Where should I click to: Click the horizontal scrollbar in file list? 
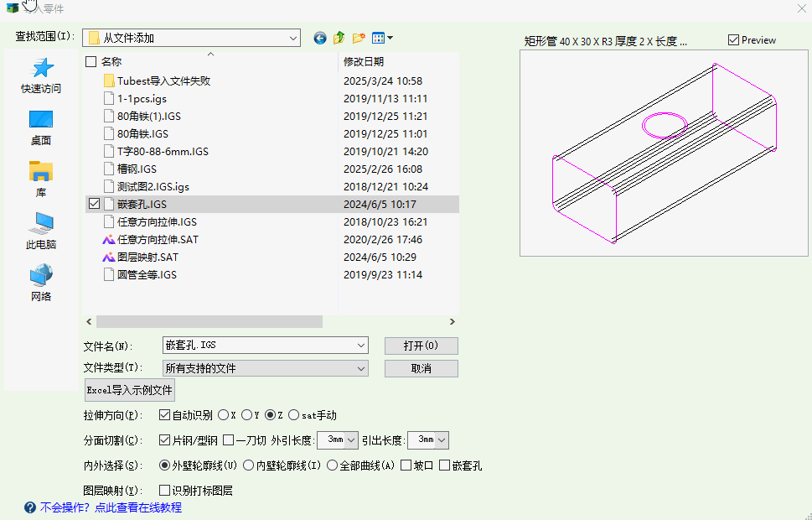tap(209, 321)
